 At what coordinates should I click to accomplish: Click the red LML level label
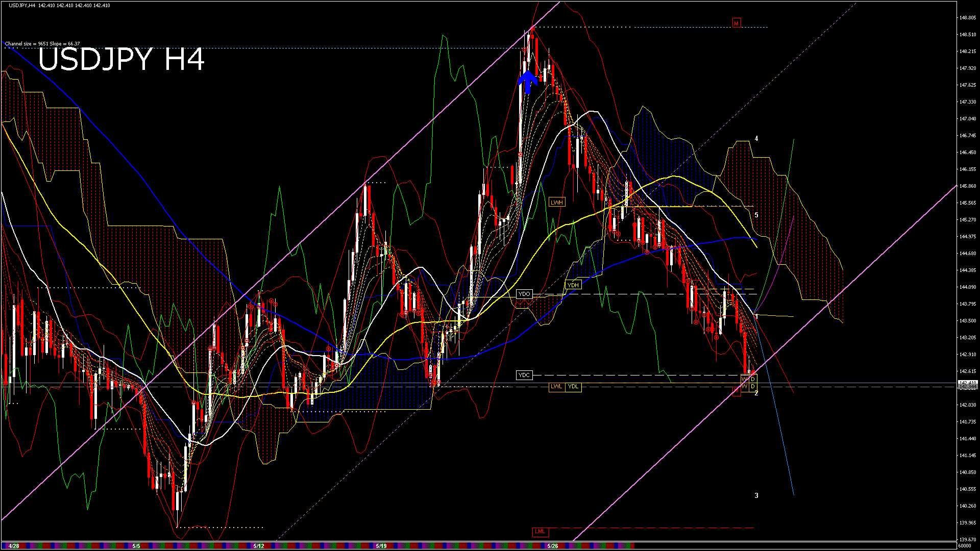click(x=540, y=532)
